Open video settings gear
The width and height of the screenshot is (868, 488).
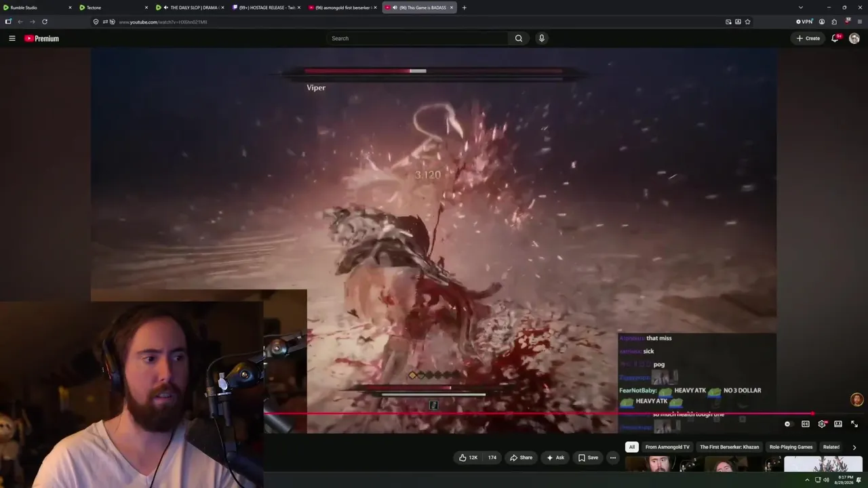(822, 424)
